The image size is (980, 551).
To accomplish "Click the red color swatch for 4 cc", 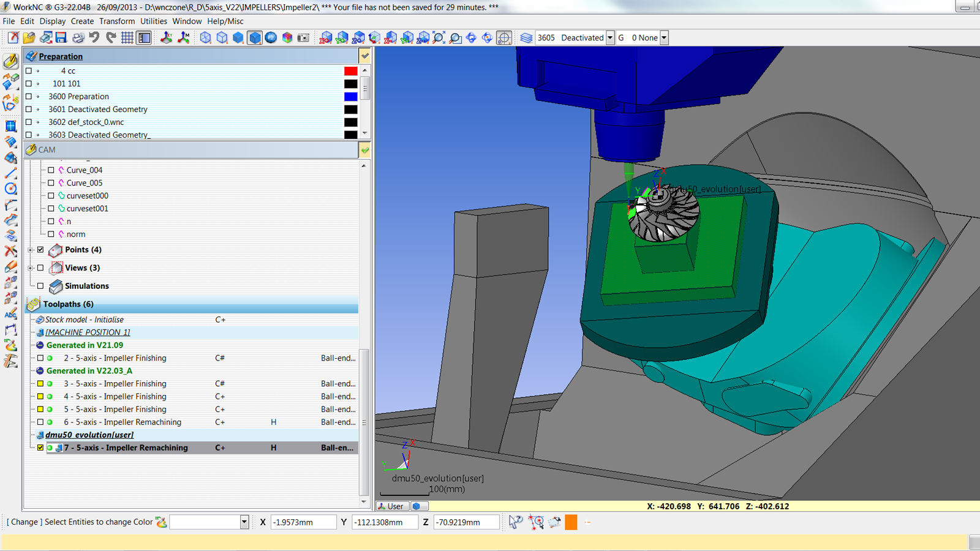I will pyautogui.click(x=350, y=71).
